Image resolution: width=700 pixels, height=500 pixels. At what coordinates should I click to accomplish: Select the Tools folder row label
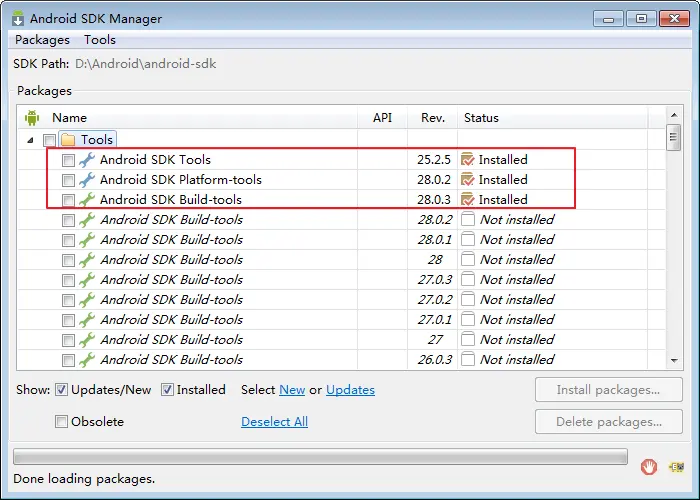97,140
